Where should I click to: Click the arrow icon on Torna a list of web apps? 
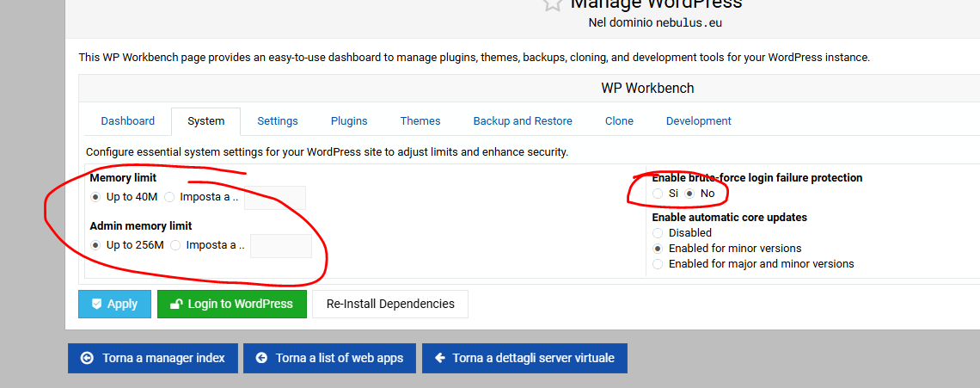(260, 358)
